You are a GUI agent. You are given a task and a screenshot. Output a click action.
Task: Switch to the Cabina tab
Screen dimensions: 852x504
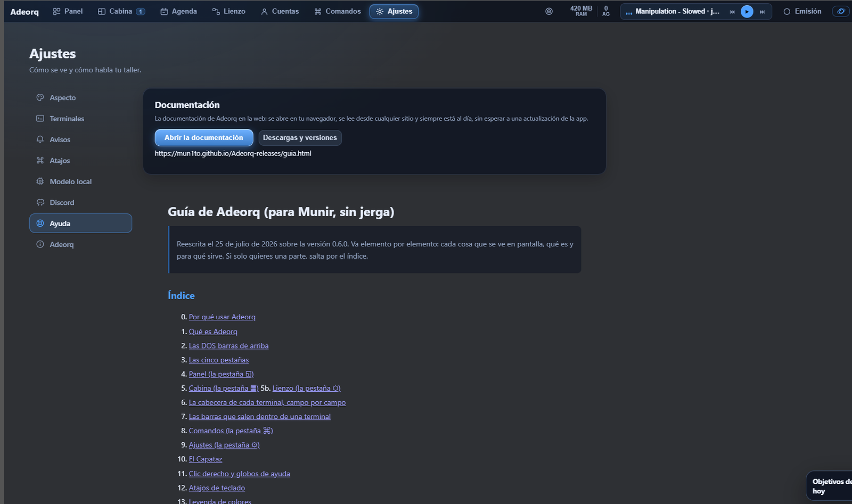click(121, 11)
